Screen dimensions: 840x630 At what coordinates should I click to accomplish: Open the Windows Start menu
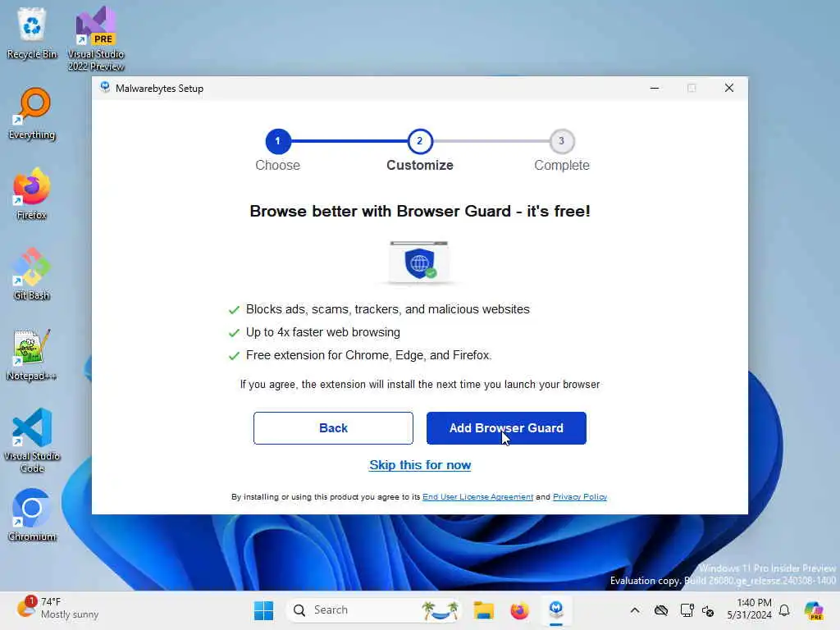coord(263,610)
